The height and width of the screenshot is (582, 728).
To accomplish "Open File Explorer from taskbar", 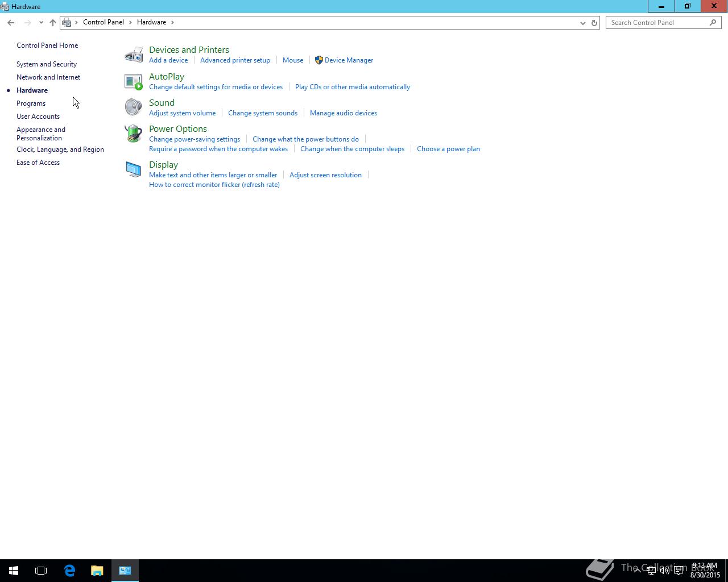I will 97,571.
